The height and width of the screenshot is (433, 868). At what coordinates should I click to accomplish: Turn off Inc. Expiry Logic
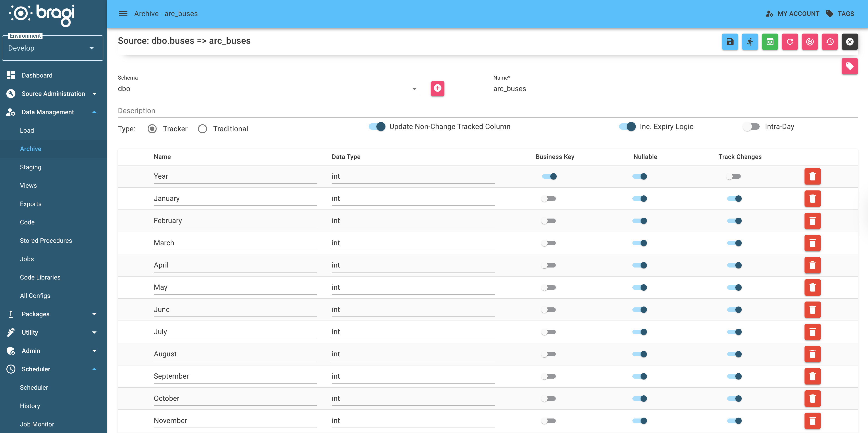pyautogui.click(x=627, y=127)
